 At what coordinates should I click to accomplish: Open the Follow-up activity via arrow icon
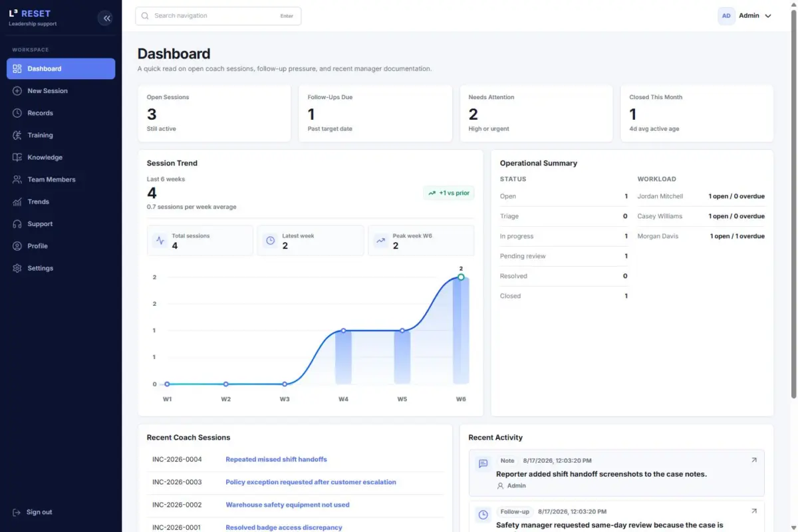coord(753,511)
